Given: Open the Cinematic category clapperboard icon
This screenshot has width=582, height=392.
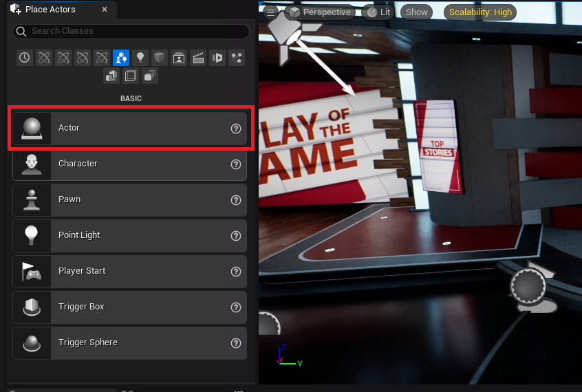Looking at the screenshot, I should point(198,58).
